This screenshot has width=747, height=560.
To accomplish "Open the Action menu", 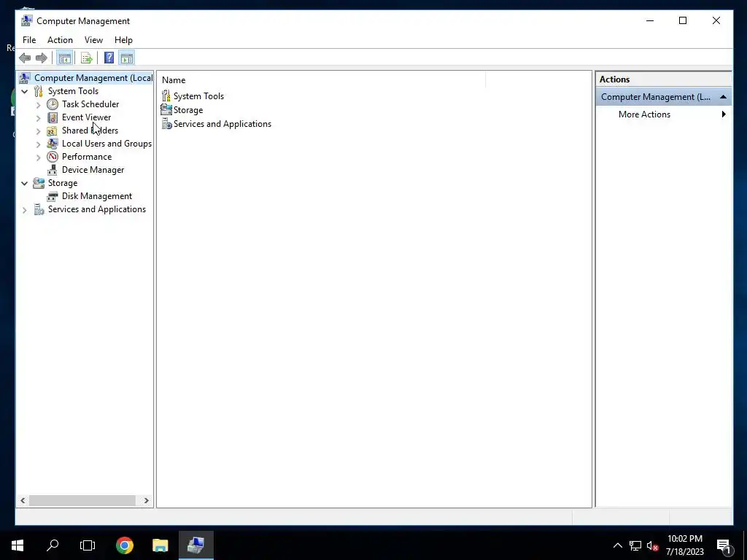I will (x=60, y=40).
